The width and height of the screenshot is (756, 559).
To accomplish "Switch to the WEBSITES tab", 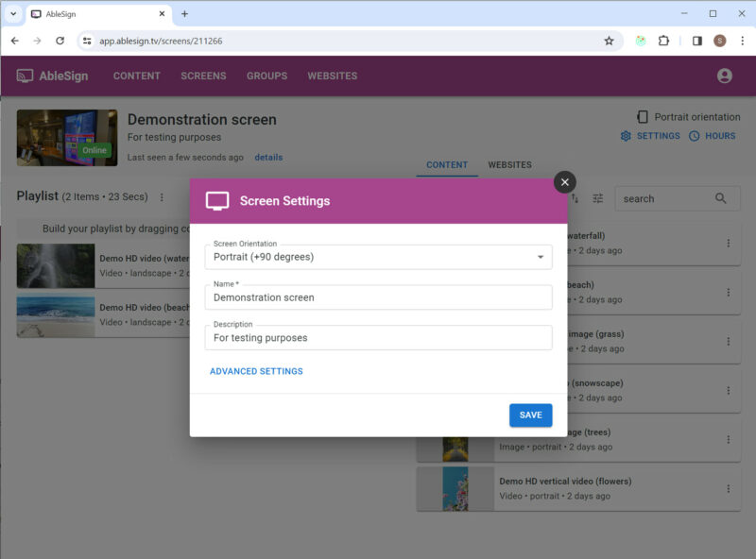I will (x=509, y=164).
